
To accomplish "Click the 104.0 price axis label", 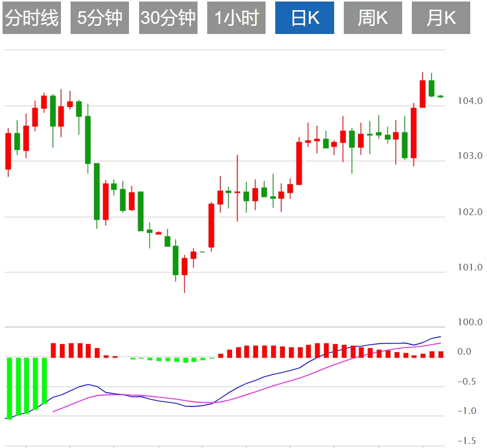I will pos(470,101).
